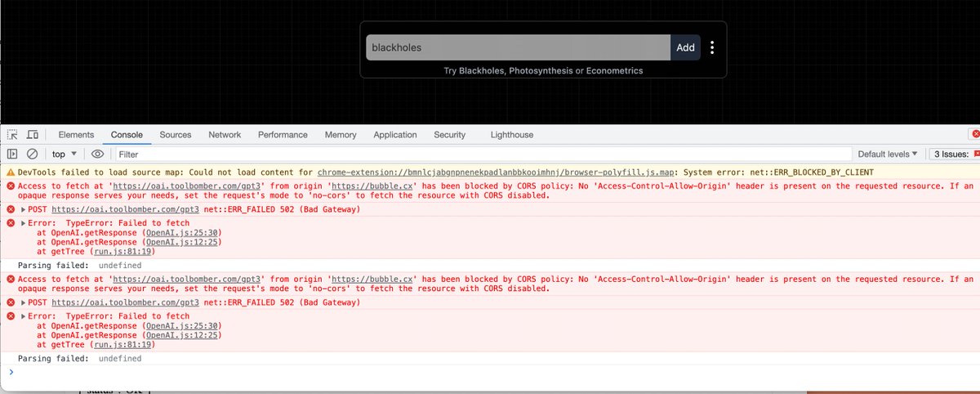This screenshot has height=394, width=980.
Task: Click the console prompt line at the bottom
Action: pyautogui.click(x=490, y=372)
